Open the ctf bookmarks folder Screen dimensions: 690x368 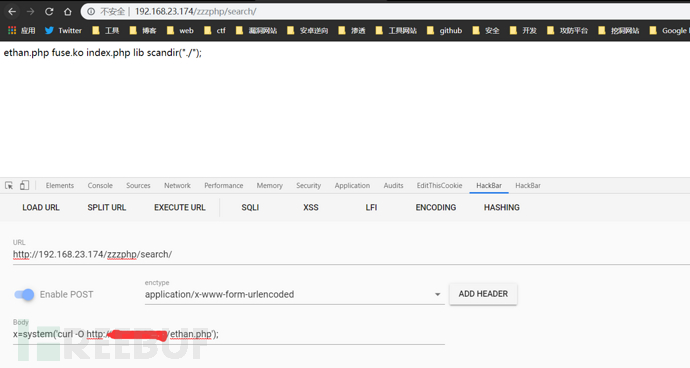pos(215,30)
